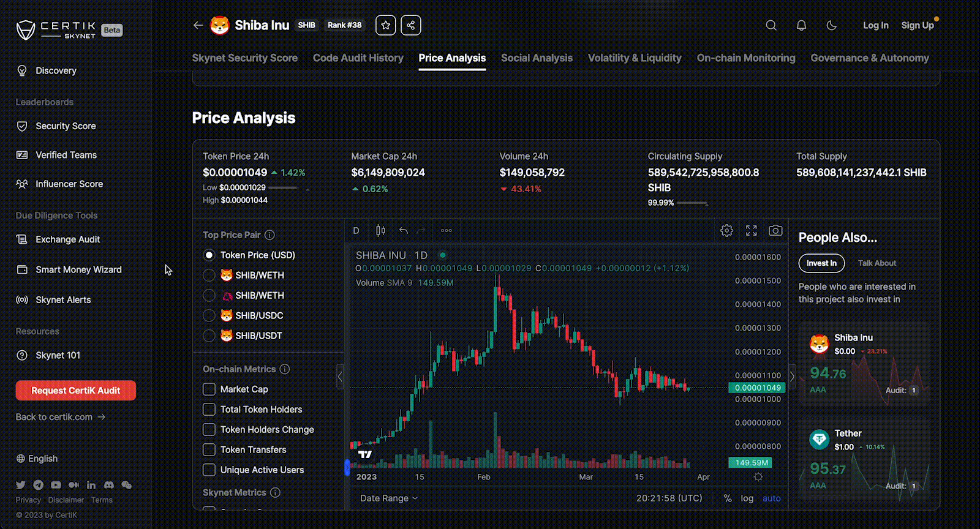Open the Governance & Autonomy tab
This screenshot has width=980, height=529.
coord(870,58)
